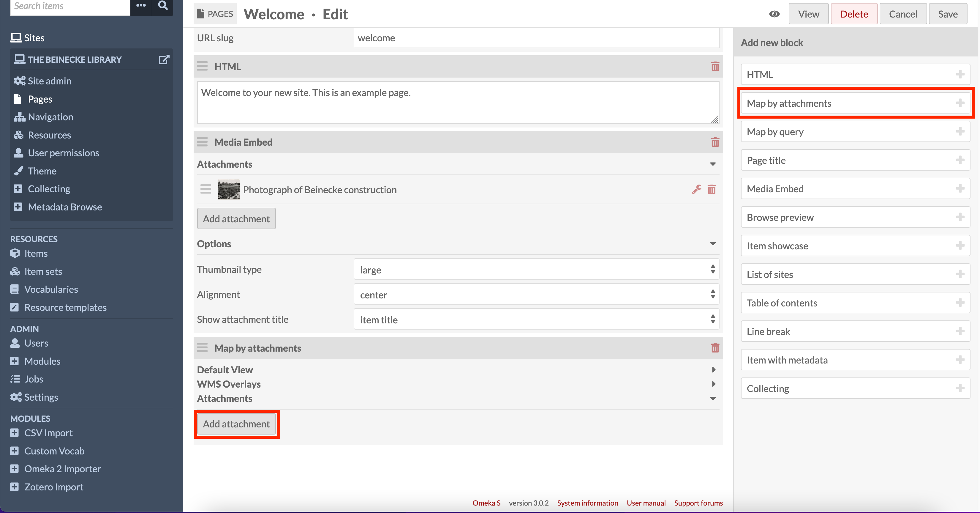This screenshot has height=513, width=980.
Task: Click the Save button
Action: click(x=948, y=14)
